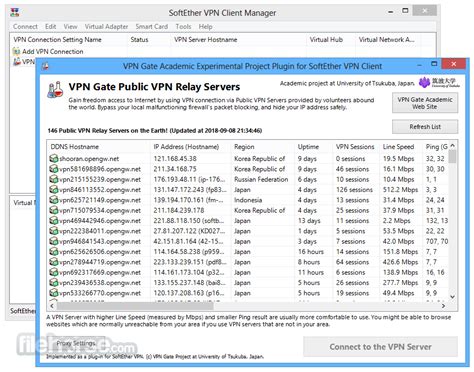
Task: Click the server list vertical scrollbar thumb
Action: (452, 156)
